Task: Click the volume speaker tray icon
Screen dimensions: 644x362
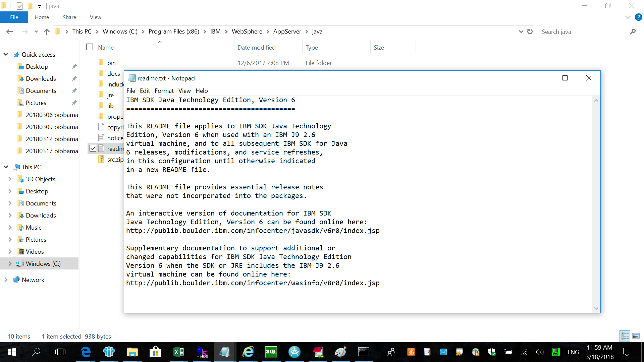Action: (540, 352)
